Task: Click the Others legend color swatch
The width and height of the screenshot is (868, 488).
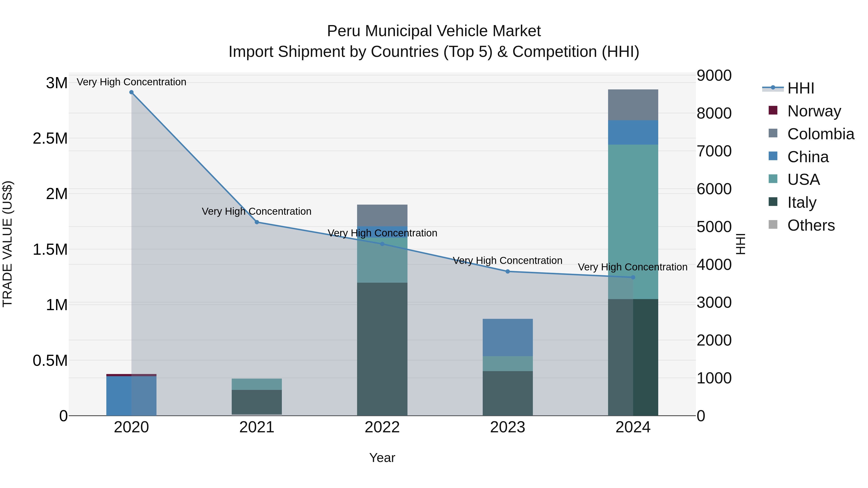Action: click(773, 225)
